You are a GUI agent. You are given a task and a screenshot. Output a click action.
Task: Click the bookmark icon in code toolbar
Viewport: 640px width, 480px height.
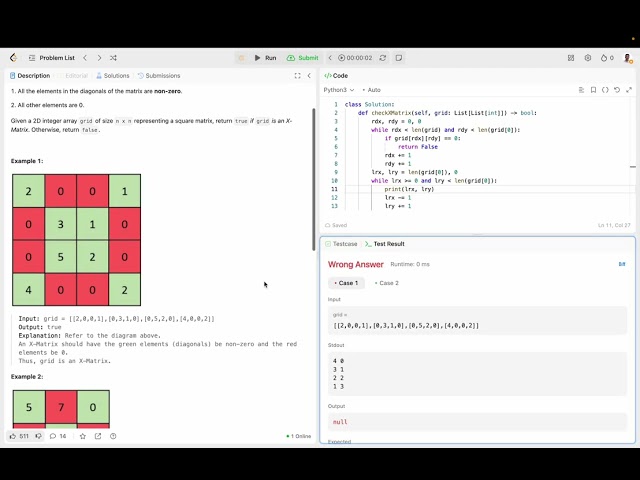coord(593,90)
